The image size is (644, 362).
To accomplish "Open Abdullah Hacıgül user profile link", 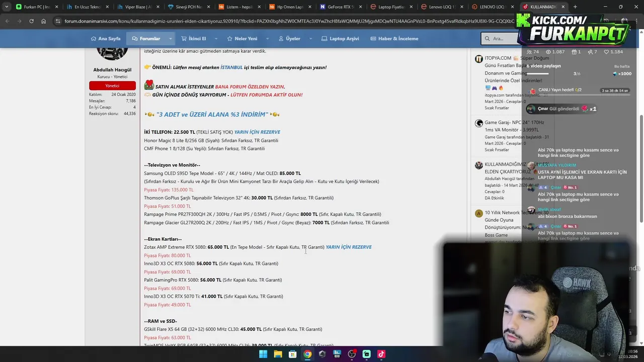I will pos(112,70).
